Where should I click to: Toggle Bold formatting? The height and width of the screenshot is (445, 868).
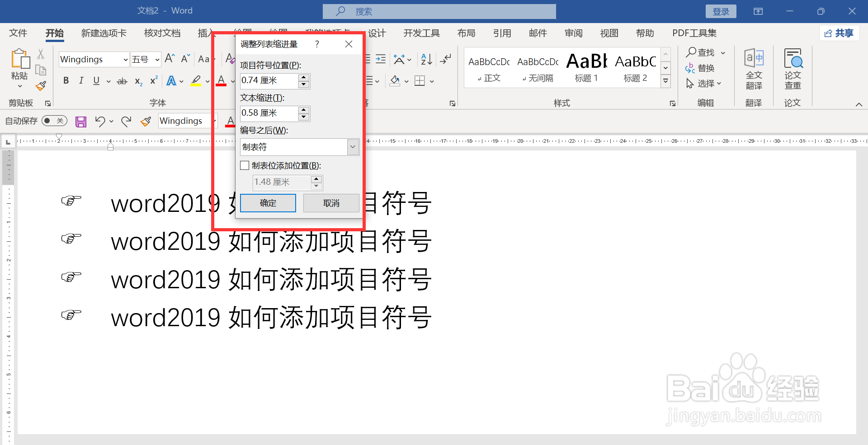(x=66, y=81)
